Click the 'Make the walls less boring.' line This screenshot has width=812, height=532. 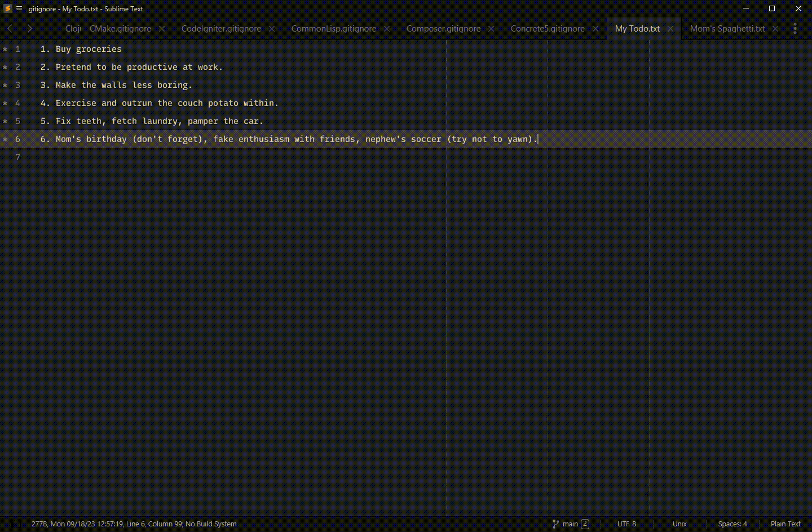tap(116, 85)
